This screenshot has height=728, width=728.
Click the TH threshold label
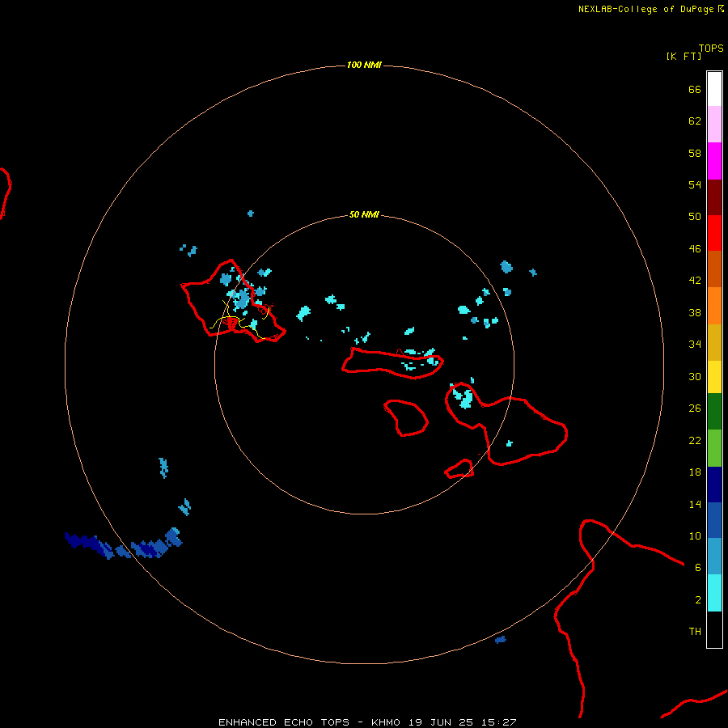(695, 632)
